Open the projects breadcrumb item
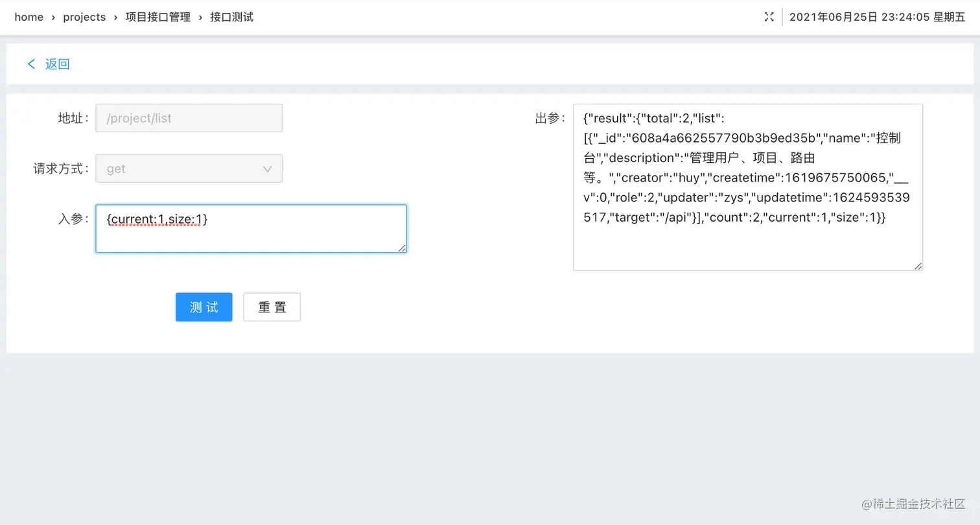The width and height of the screenshot is (980, 525). pos(84,17)
